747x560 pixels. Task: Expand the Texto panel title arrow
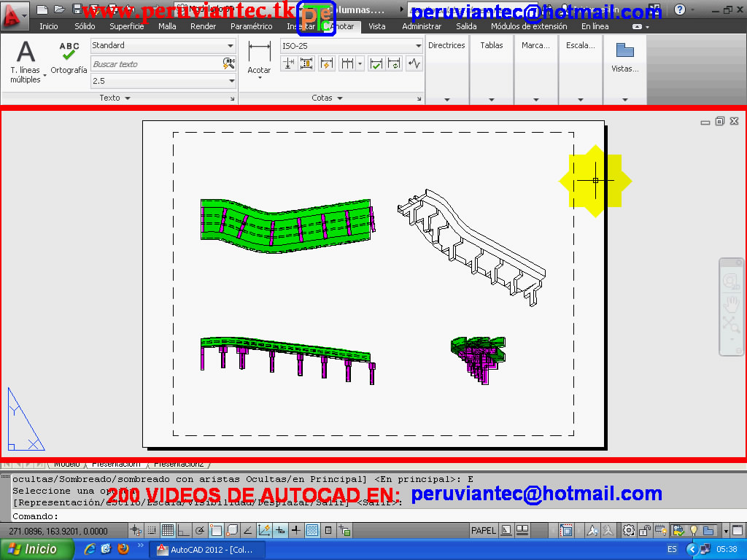click(x=127, y=98)
